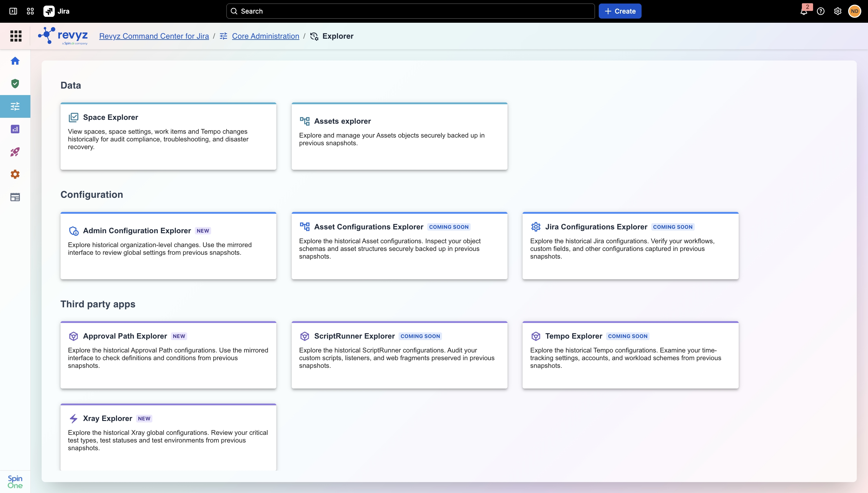Click the Spin One logo
Image resolution: width=868 pixels, height=493 pixels.
pyautogui.click(x=15, y=481)
